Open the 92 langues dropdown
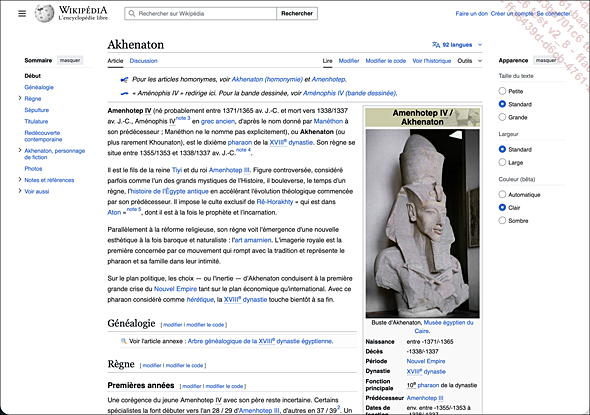Image resolution: width=590 pixels, height=415 pixels. point(457,45)
